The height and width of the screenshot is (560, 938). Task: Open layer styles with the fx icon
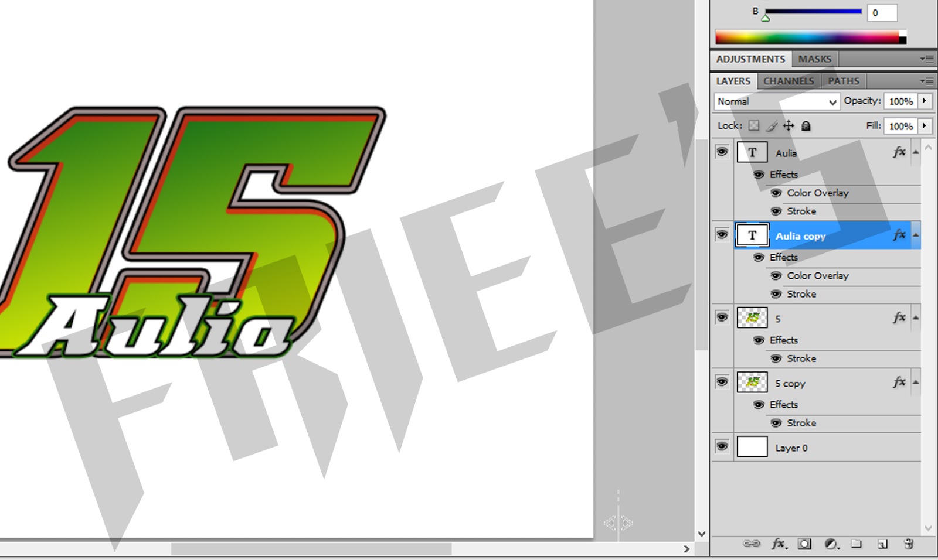(780, 544)
